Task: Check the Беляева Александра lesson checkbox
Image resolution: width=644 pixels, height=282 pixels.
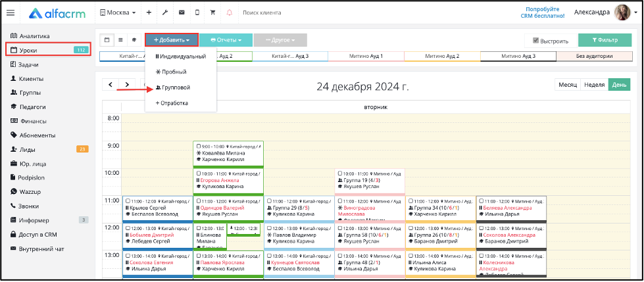Action: coord(482,201)
